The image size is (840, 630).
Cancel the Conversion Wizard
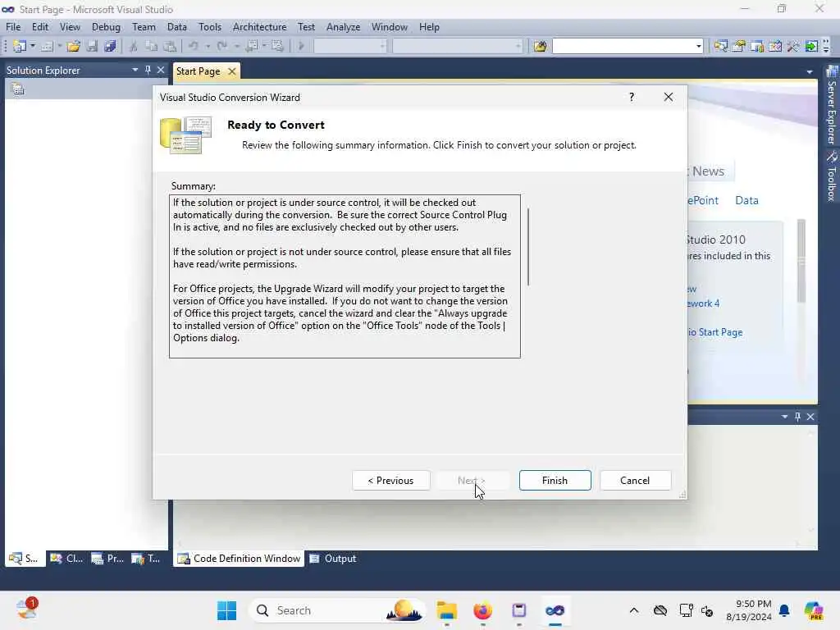(x=636, y=481)
